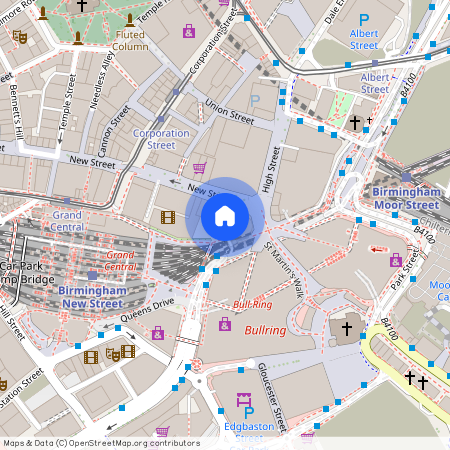The width and height of the screenshot is (450, 450).
Task: Click the red Bullring label
Action: (x=265, y=330)
